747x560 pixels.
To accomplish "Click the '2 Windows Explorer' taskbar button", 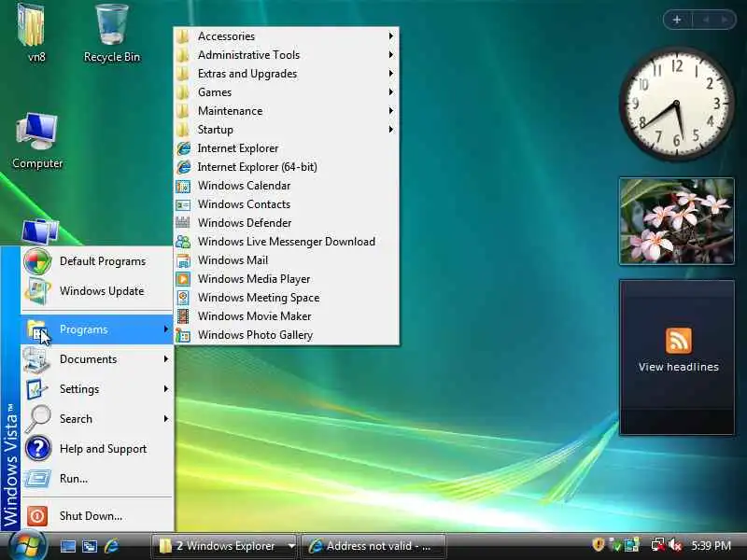I will (x=225, y=546).
